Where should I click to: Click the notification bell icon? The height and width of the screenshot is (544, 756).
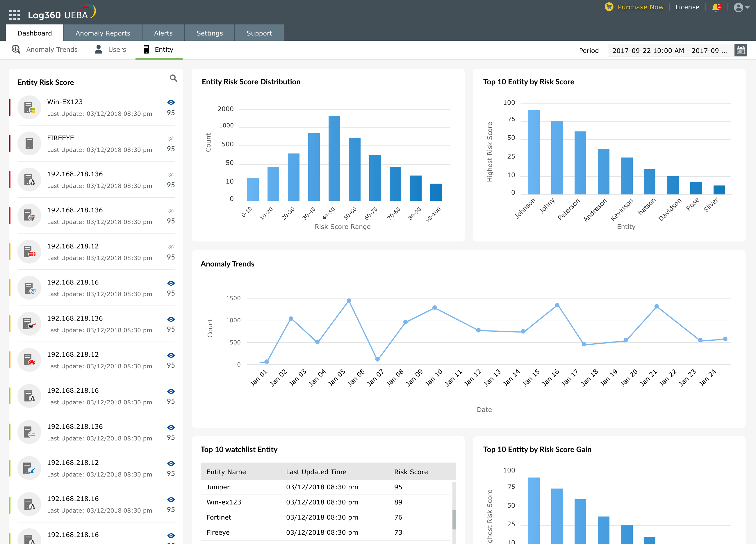715,7
